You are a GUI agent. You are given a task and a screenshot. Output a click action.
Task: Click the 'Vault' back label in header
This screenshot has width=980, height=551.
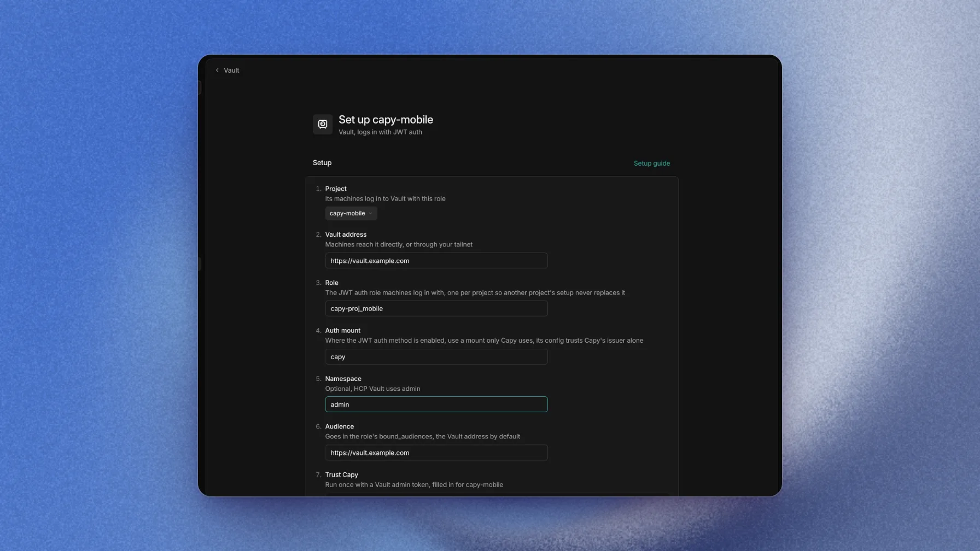pos(231,71)
